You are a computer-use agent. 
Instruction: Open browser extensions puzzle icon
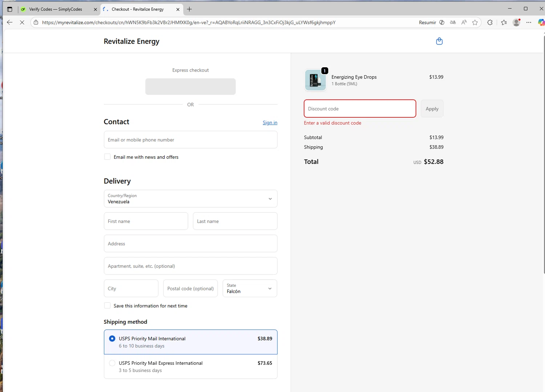pyautogui.click(x=490, y=22)
